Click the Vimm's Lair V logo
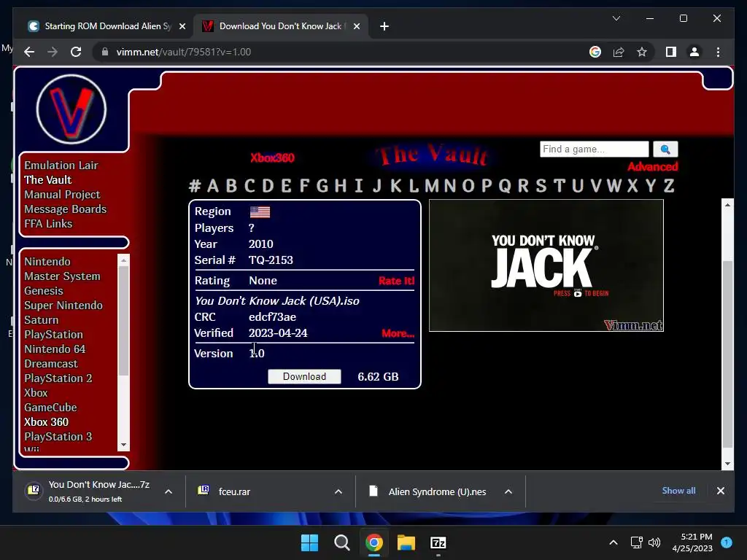This screenshot has width=747, height=560. pos(71,109)
